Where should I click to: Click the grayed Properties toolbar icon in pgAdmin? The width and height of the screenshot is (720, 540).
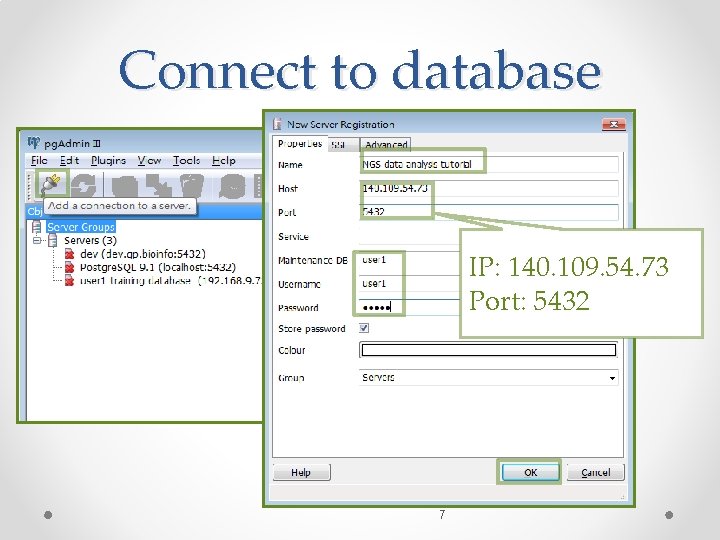[x=124, y=186]
